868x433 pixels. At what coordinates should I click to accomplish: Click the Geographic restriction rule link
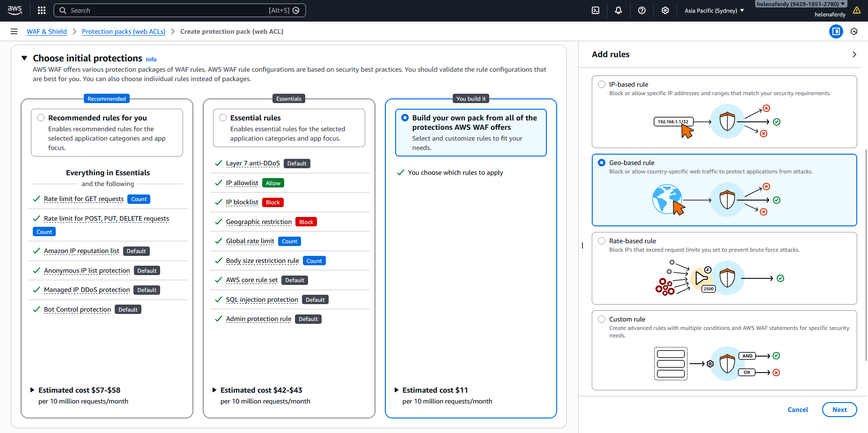(259, 222)
